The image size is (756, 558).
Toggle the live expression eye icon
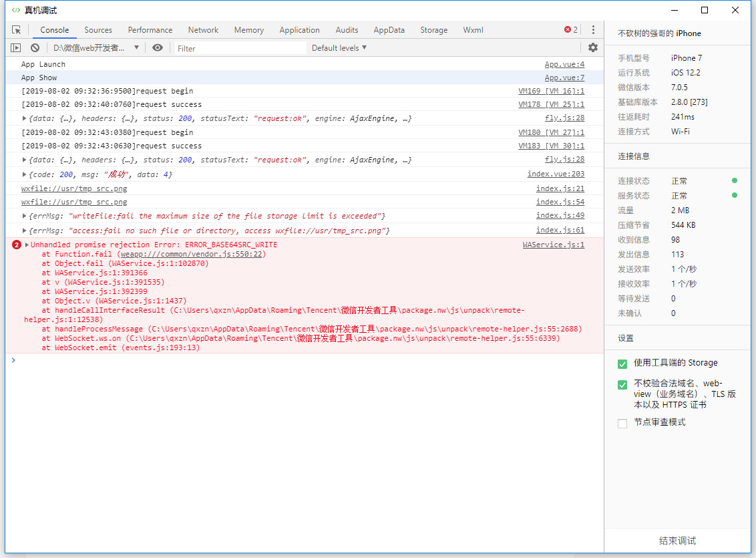(158, 48)
